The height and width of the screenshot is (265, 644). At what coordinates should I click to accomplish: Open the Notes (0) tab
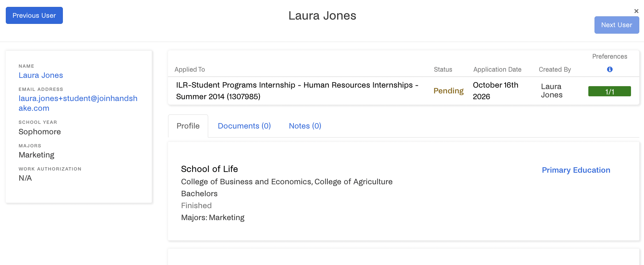[x=305, y=126]
